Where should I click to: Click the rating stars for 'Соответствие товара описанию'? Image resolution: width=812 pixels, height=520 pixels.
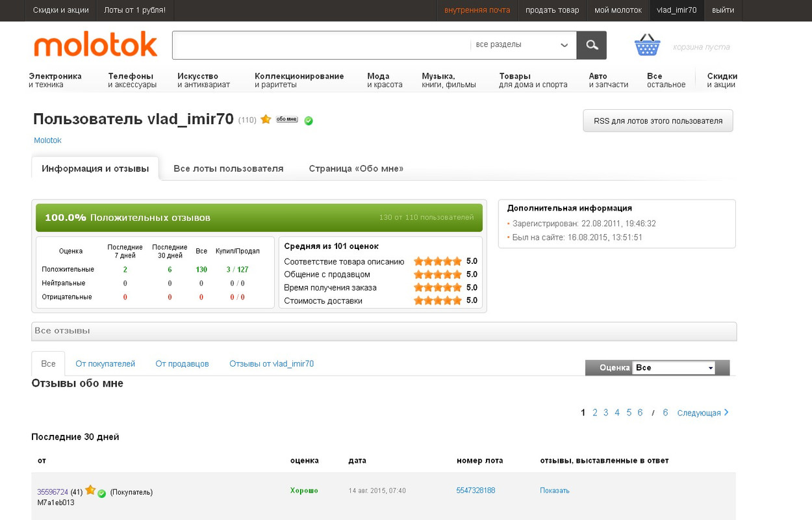click(438, 261)
